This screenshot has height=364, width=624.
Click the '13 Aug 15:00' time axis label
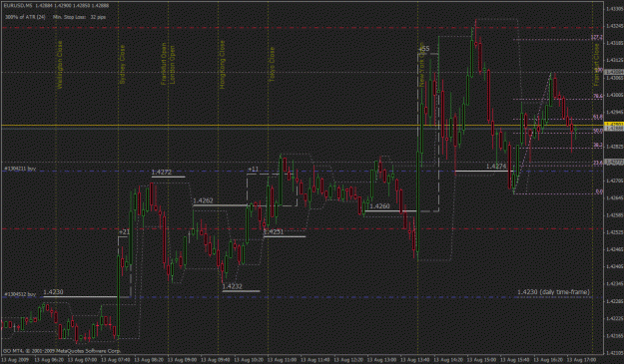pos(481,360)
